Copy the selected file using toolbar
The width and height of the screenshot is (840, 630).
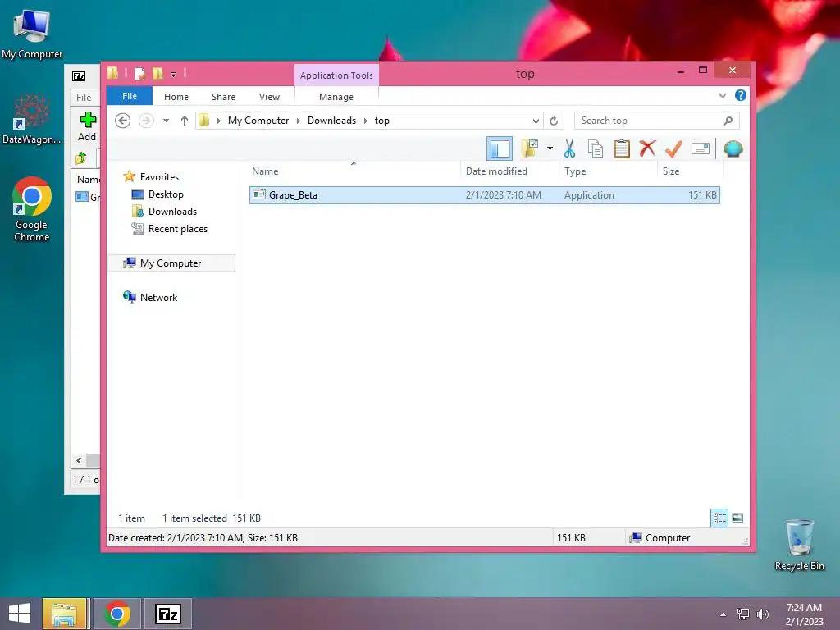point(596,148)
